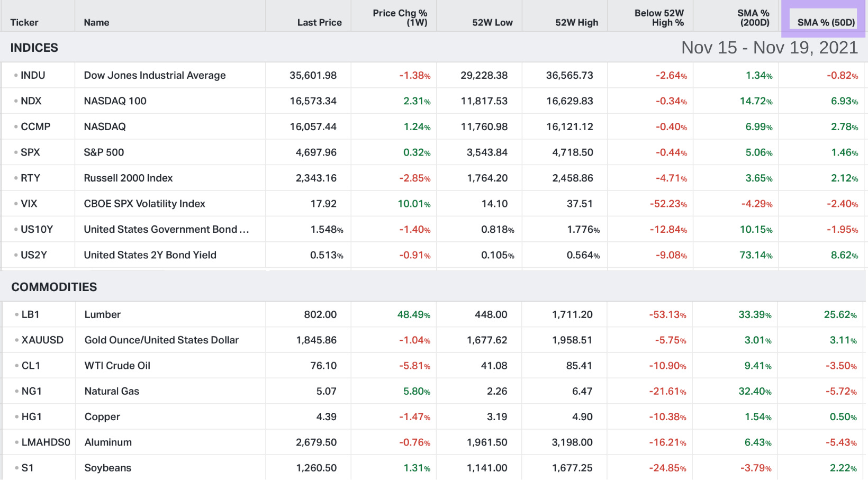Image resolution: width=868 pixels, height=480 pixels.
Task: Select SPX 52W low 3,543.84
Action: point(487,152)
